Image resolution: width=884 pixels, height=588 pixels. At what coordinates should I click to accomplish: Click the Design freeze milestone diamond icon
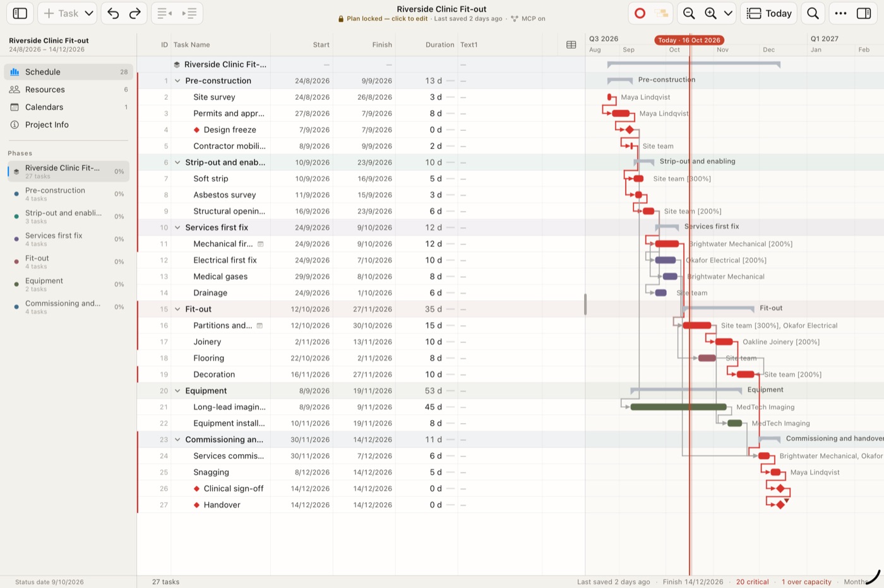[196, 129]
